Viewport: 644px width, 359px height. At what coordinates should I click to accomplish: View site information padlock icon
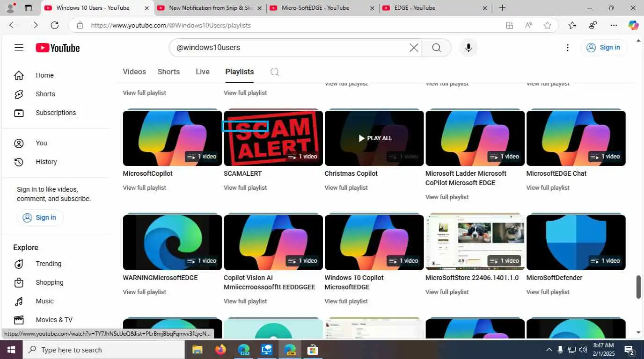tap(80, 25)
